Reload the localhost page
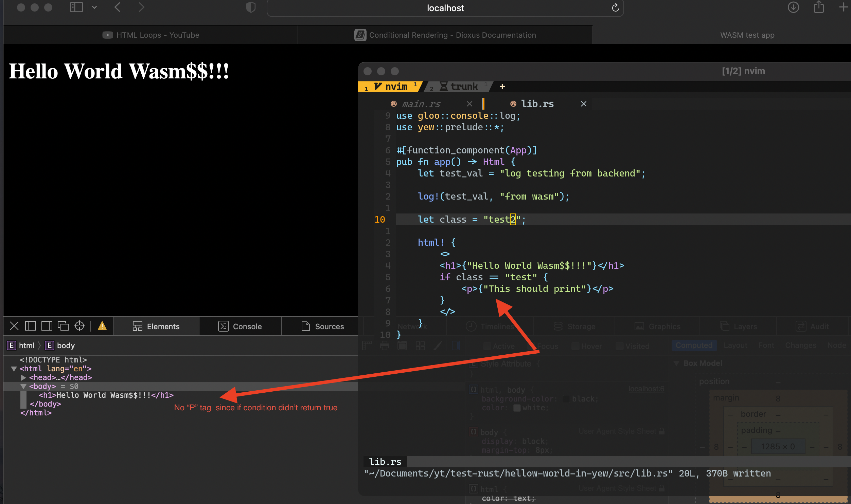The width and height of the screenshot is (851, 504). pos(615,8)
